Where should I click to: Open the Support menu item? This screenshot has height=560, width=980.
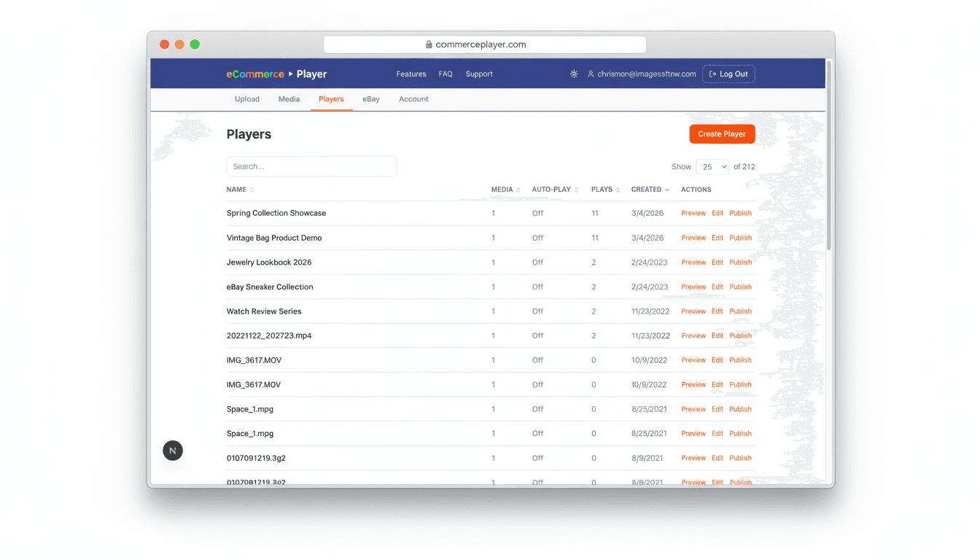479,74
